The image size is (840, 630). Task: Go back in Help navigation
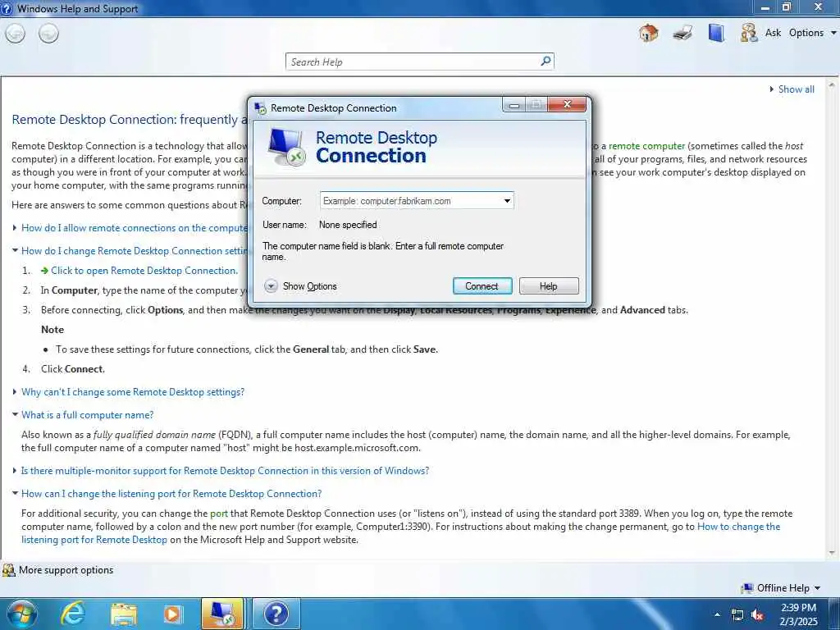[x=15, y=34]
